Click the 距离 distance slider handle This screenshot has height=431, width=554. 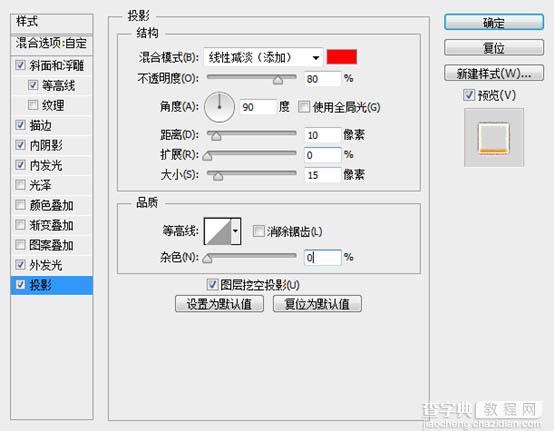point(216,136)
